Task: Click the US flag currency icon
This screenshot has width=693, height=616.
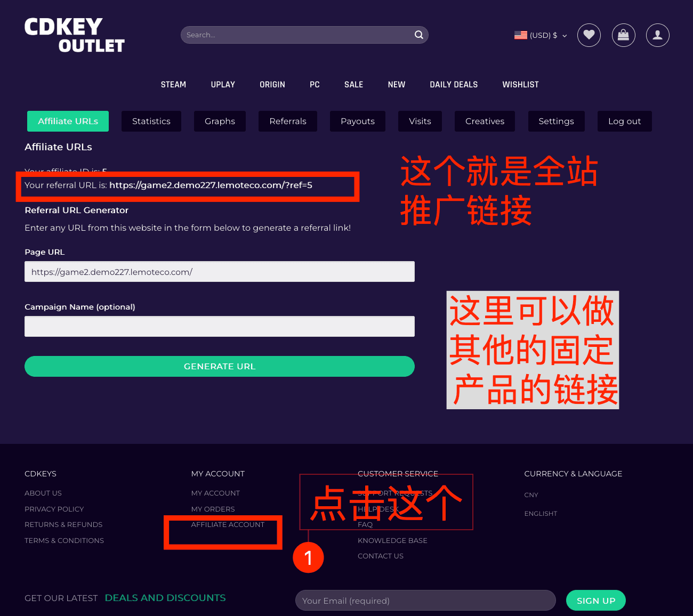Action: tap(521, 35)
